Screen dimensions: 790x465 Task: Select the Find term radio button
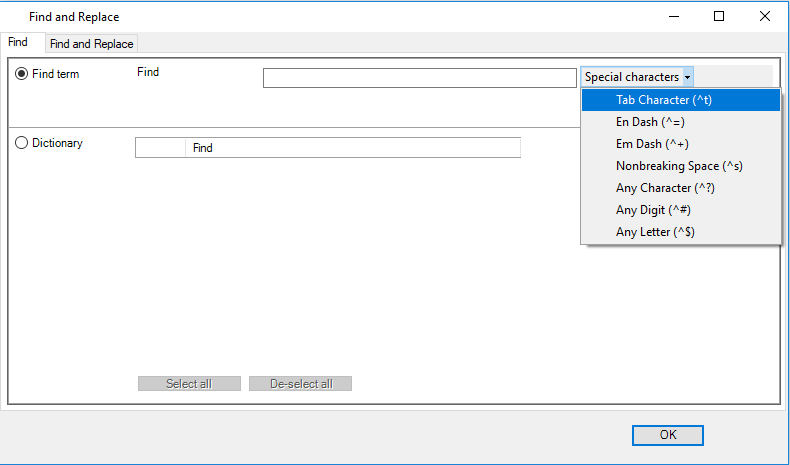point(21,74)
